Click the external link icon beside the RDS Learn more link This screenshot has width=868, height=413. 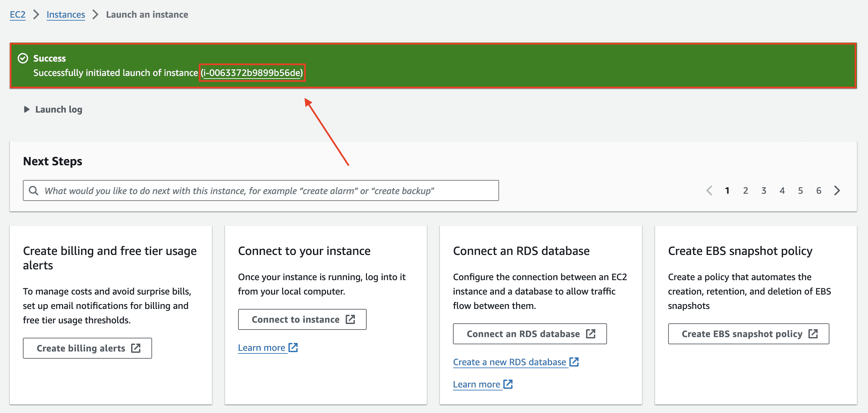pos(508,384)
